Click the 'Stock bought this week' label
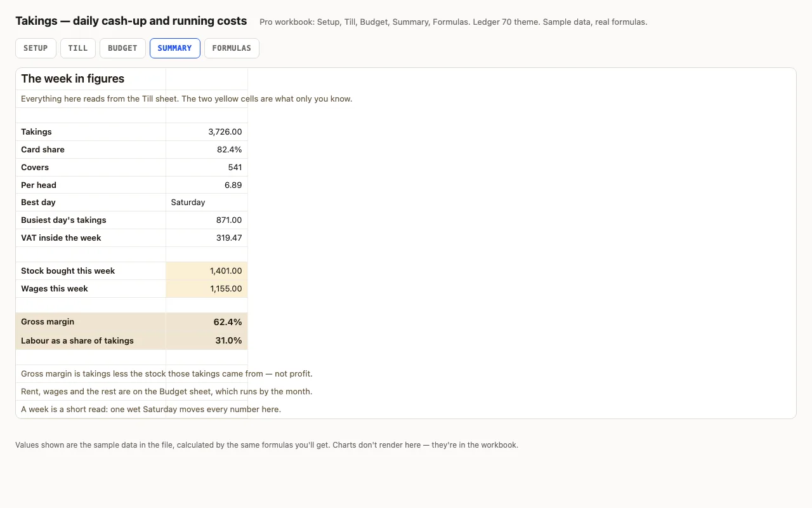The width and height of the screenshot is (812, 508). pyautogui.click(x=68, y=271)
